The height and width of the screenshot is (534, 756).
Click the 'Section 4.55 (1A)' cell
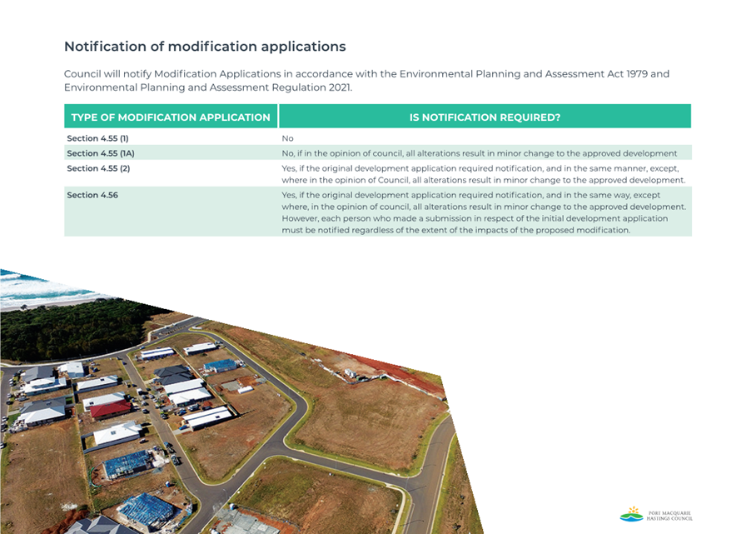click(x=101, y=153)
